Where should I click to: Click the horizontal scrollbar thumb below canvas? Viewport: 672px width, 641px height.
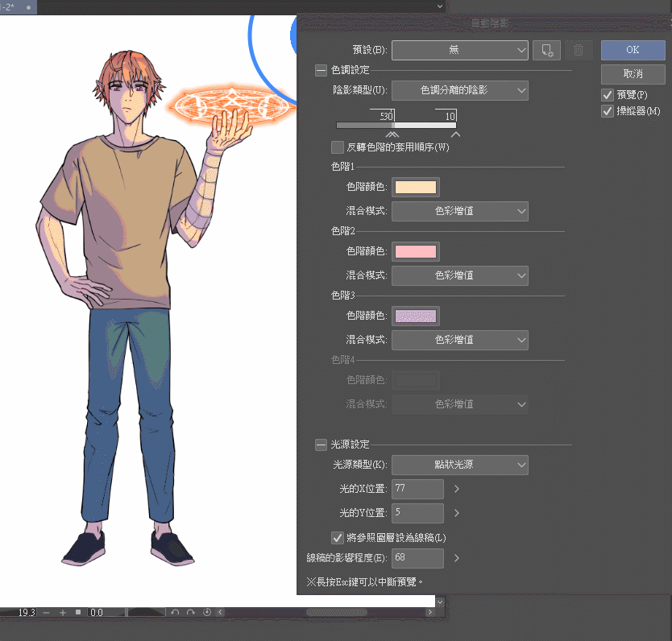tap(337, 612)
